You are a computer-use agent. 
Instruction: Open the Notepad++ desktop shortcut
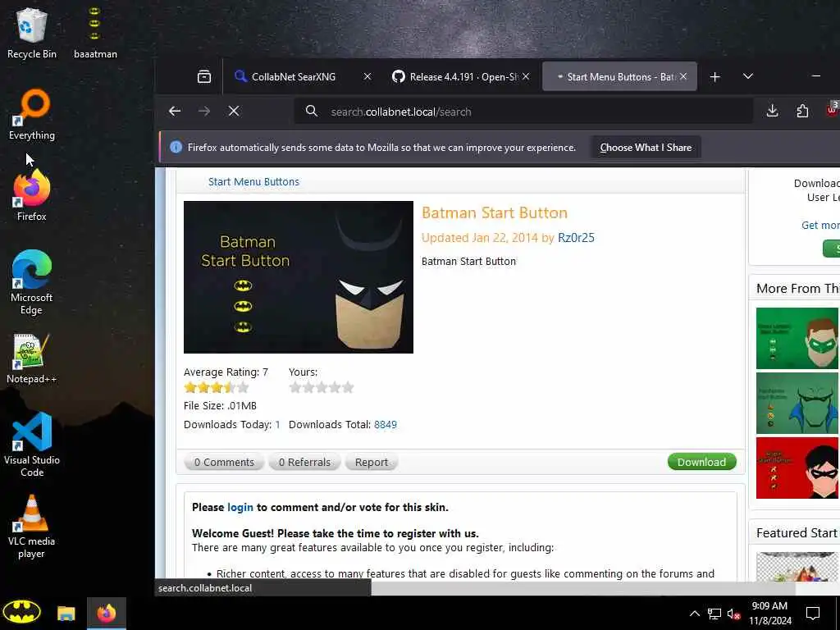click(32, 358)
